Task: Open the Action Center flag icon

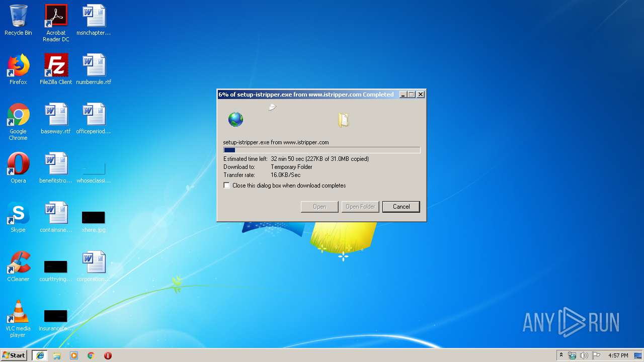Action: 596,355
